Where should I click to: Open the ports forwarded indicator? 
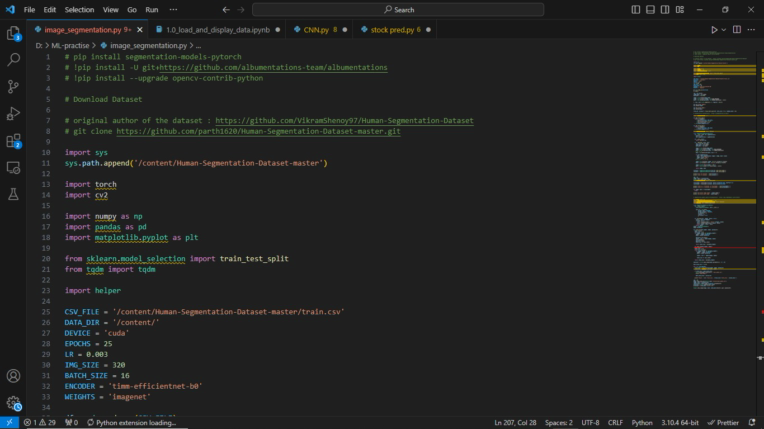(71, 423)
